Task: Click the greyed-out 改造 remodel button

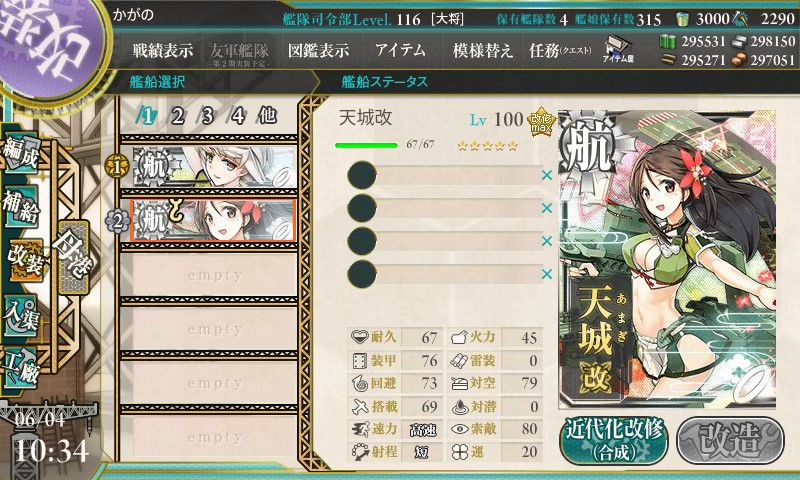Action: tap(730, 440)
